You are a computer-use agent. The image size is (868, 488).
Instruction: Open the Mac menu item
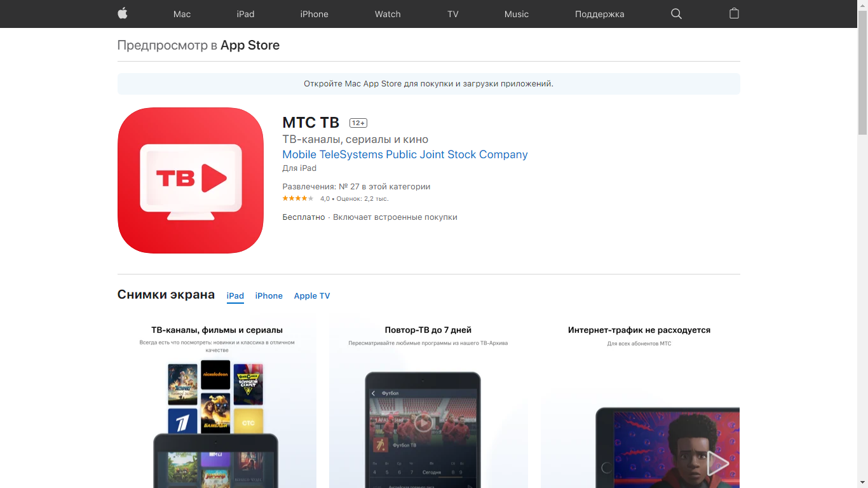tap(182, 14)
